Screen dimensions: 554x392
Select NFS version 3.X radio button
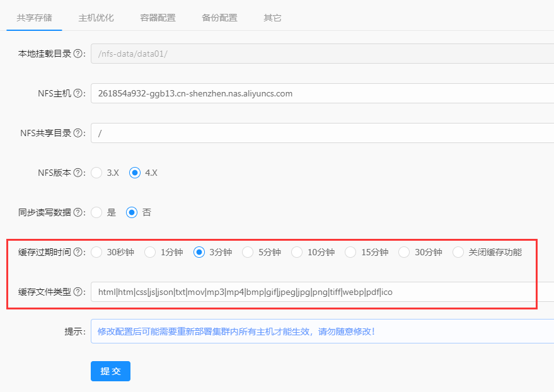tap(97, 173)
